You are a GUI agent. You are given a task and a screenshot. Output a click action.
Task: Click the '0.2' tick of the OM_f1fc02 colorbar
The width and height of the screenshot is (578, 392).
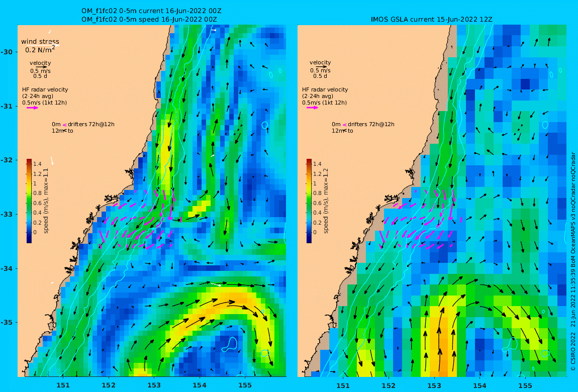37,223
